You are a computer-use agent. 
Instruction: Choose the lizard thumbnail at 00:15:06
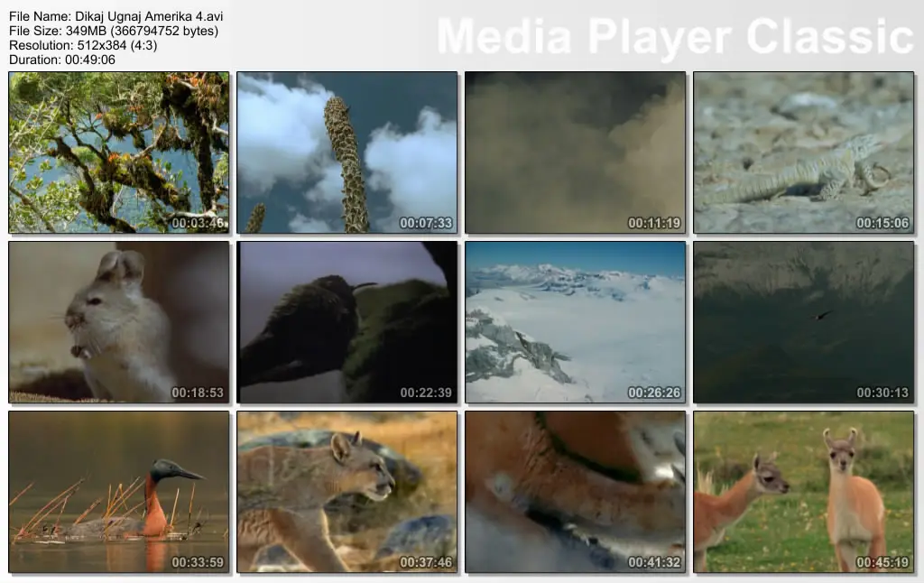click(804, 153)
